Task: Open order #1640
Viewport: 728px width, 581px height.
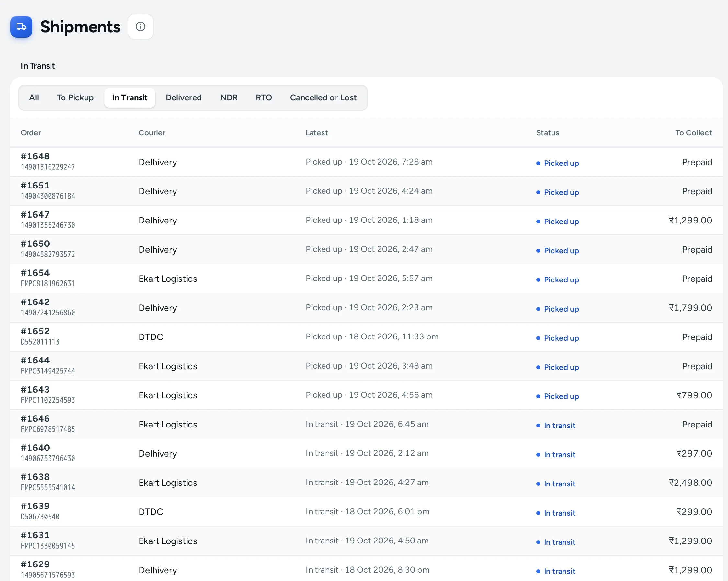Action: click(x=35, y=448)
